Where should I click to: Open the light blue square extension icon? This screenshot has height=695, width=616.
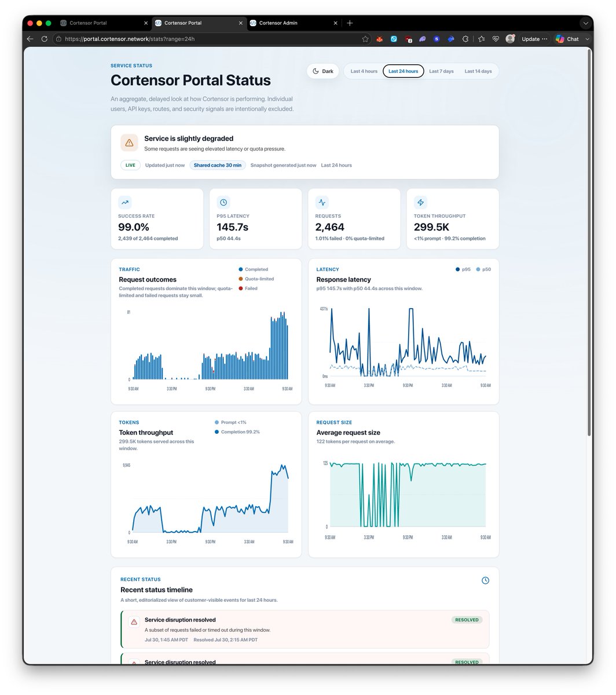394,39
